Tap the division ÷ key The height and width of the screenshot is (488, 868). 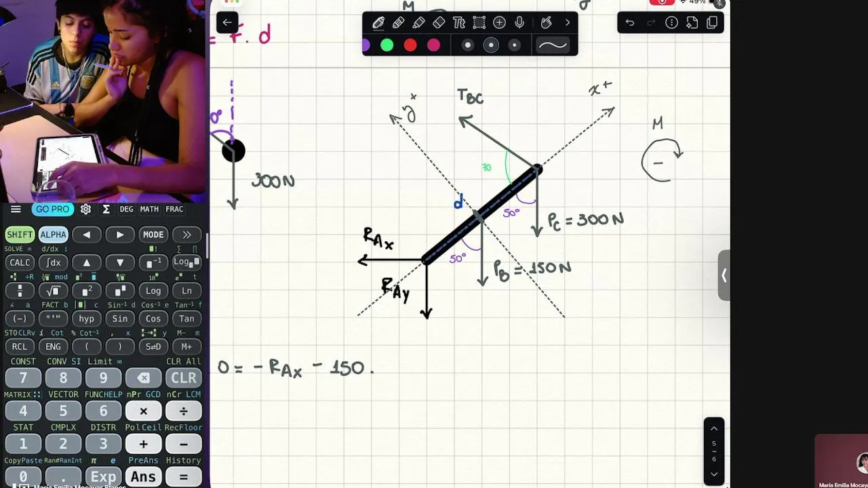point(183,411)
